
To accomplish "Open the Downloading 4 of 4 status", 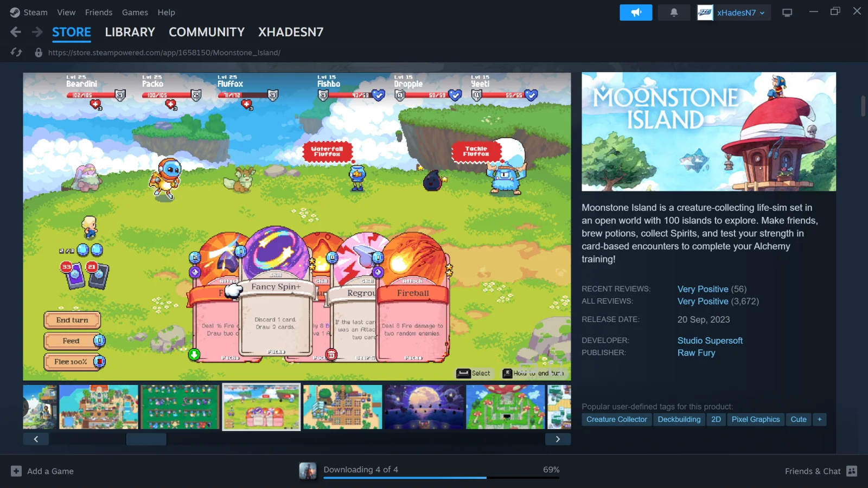I will (361, 470).
